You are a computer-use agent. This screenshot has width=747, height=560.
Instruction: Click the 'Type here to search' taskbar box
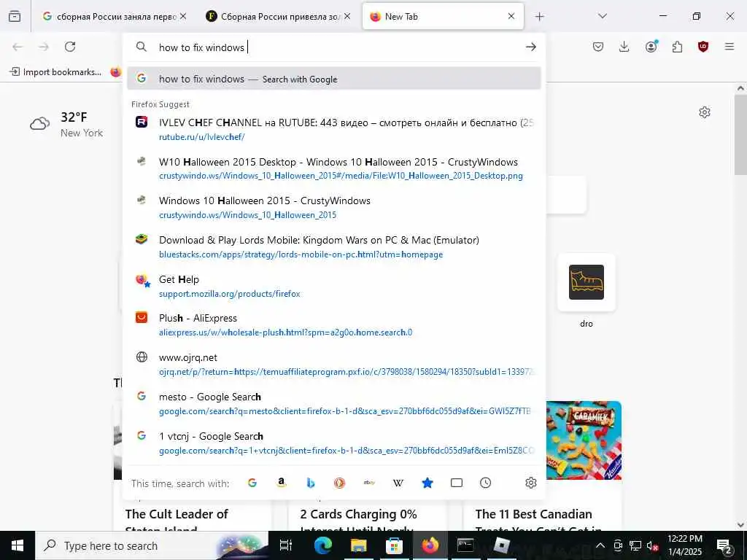click(152, 545)
